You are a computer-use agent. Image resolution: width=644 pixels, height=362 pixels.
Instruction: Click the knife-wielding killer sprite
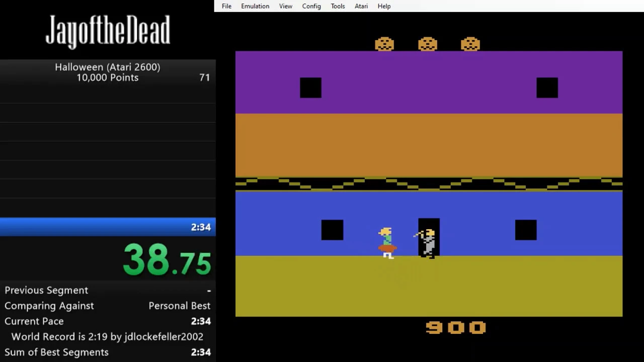click(x=426, y=243)
